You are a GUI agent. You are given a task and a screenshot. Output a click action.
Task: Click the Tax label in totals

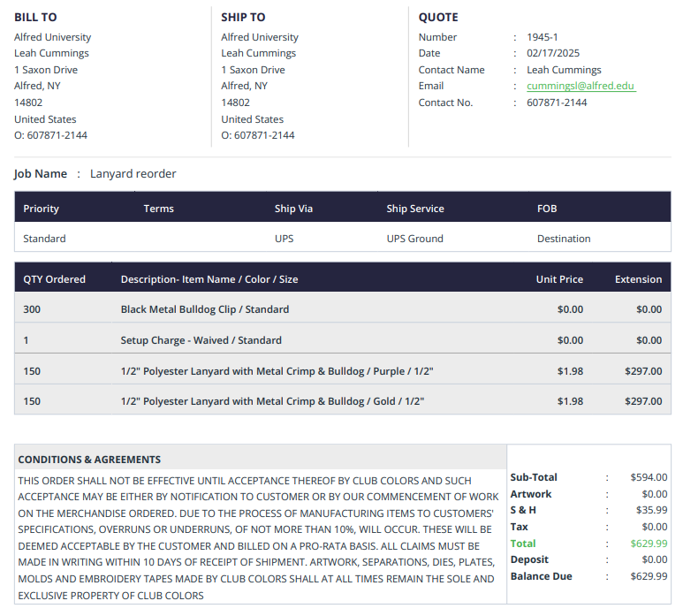(x=519, y=527)
